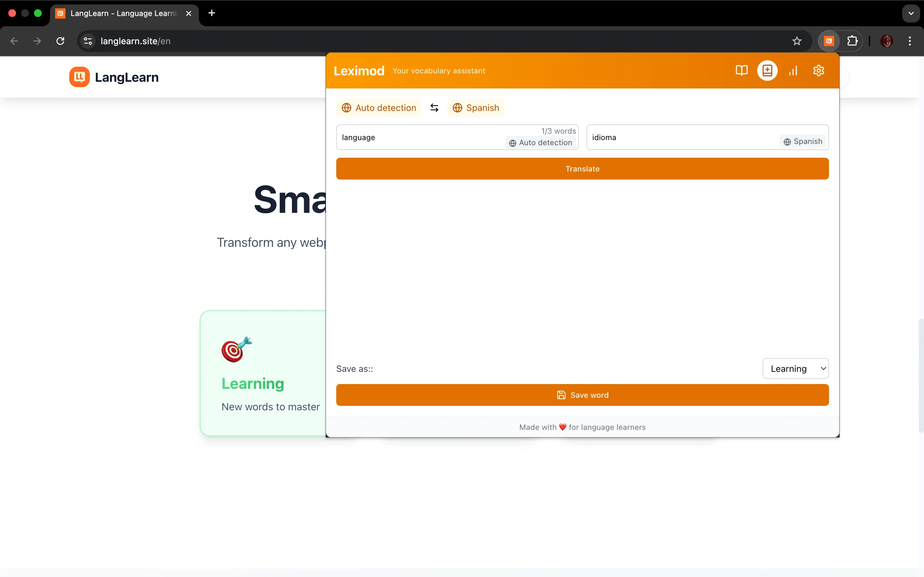
Task: Open the Spanish target language selector
Action: 476,108
